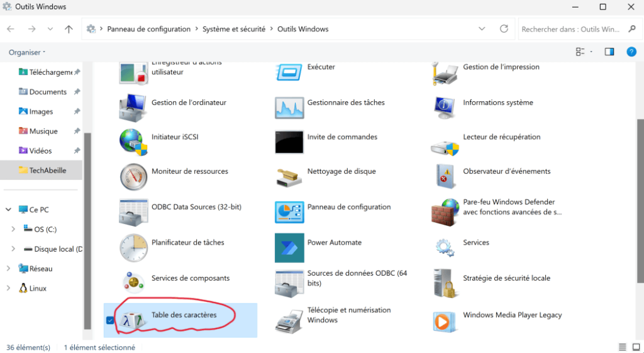The image size is (644, 353).
Task: Open the Organiser menu
Action: 27,52
